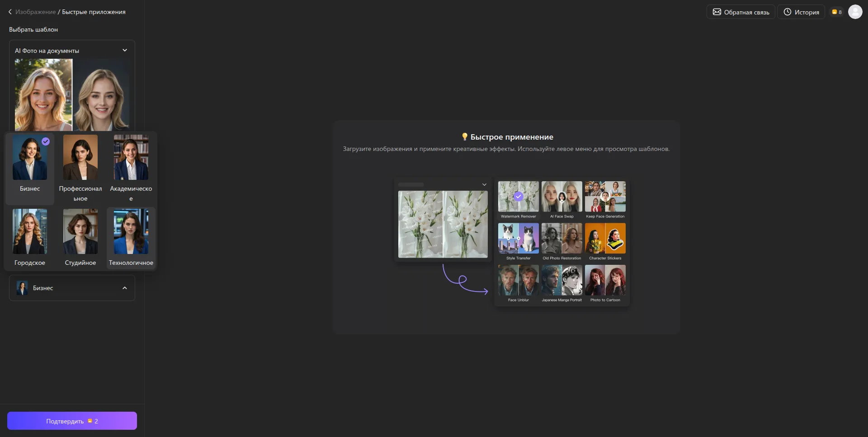
Task: Collapse the Бизнес style selector chevron
Action: click(125, 288)
